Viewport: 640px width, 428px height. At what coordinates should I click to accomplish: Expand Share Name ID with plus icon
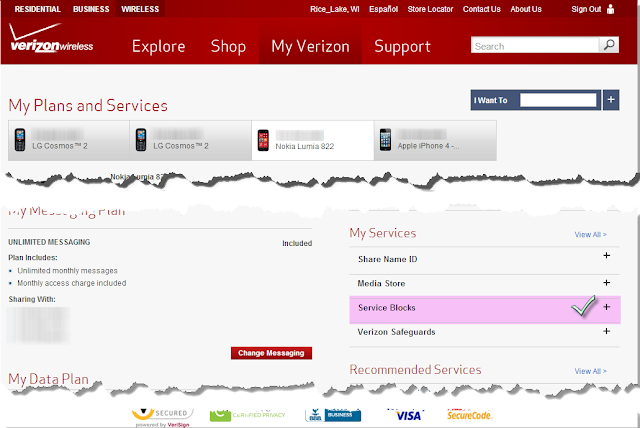[607, 256]
